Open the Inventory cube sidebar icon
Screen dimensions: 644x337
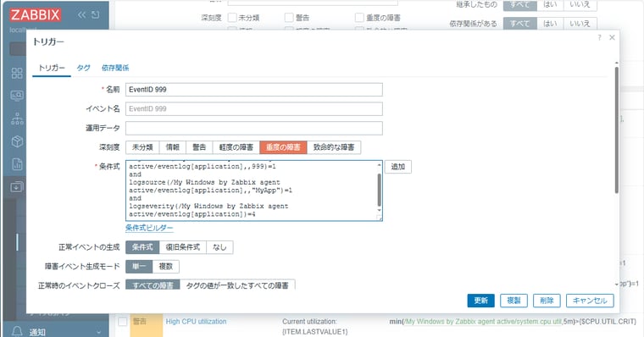[x=17, y=141]
